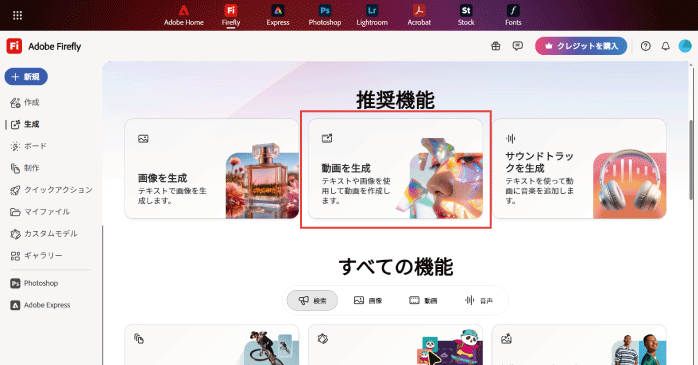This screenshot has height=365, width=698.
Task: Click the video icon on 動画を生成 card
Action: [x=327, y=138]
